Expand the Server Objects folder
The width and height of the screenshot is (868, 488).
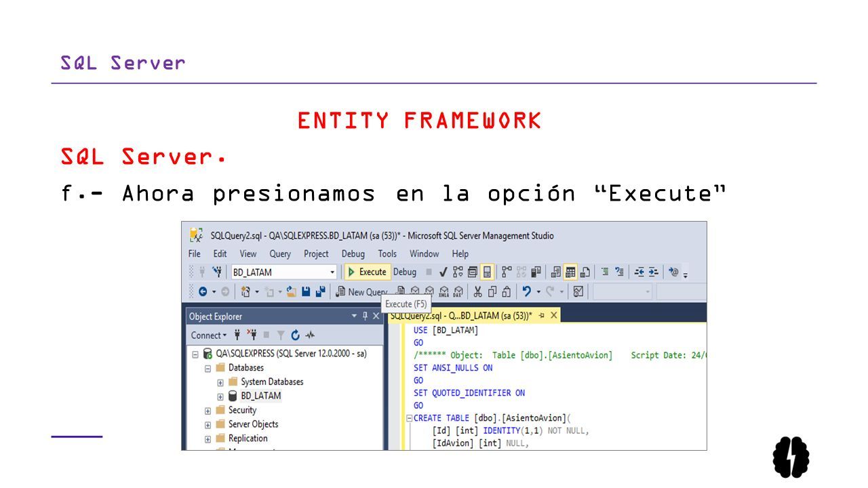208,425
